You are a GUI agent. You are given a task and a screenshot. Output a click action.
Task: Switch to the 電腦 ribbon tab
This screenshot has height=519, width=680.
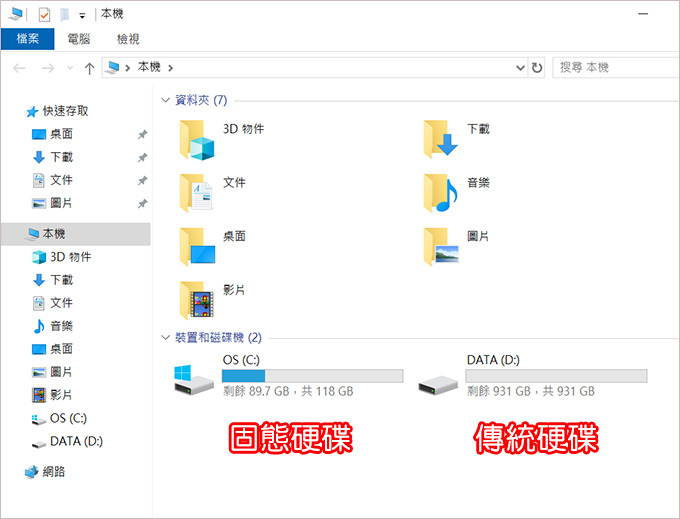(x=78, y=39)
